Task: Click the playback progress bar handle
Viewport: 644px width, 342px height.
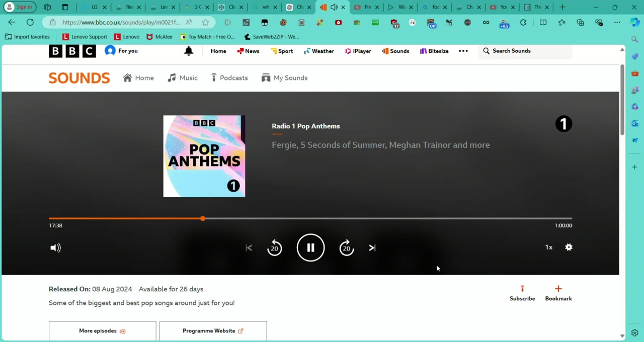Action: click(202, 218)
